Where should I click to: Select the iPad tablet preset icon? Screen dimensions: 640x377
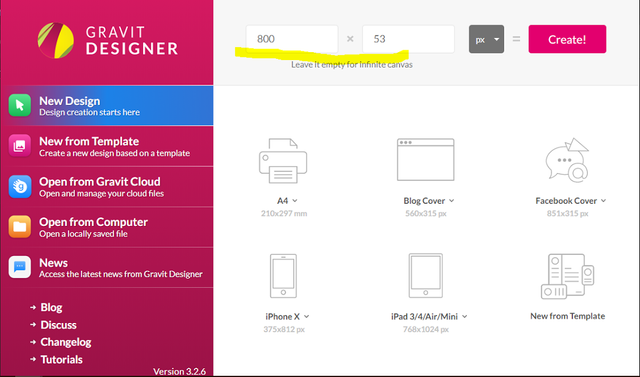coord(425,276)
